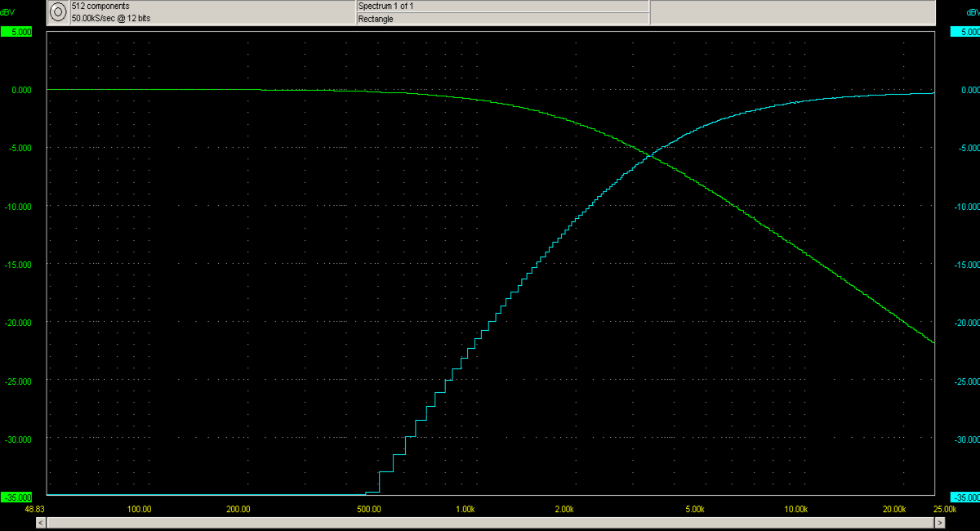Click the green highlighted 5.000 axis maximum
The image size is (980, 531).
(18, 32)
